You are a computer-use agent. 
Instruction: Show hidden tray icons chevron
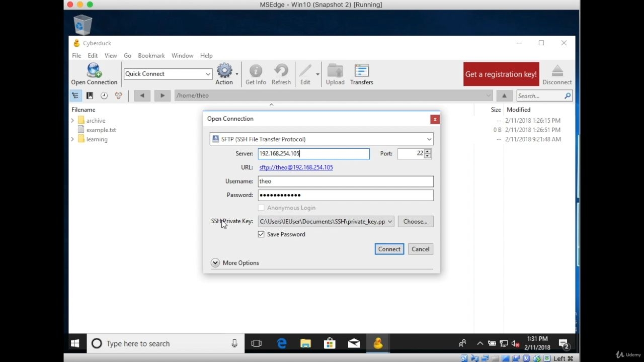[x=480, y=344]
